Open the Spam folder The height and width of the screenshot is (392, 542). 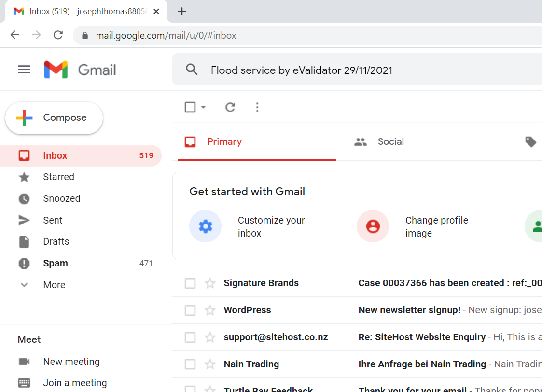coord(56,263)
